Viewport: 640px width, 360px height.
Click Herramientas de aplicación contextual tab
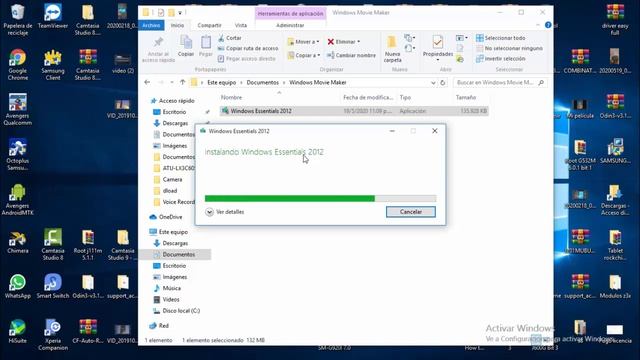tap(290, 13)
